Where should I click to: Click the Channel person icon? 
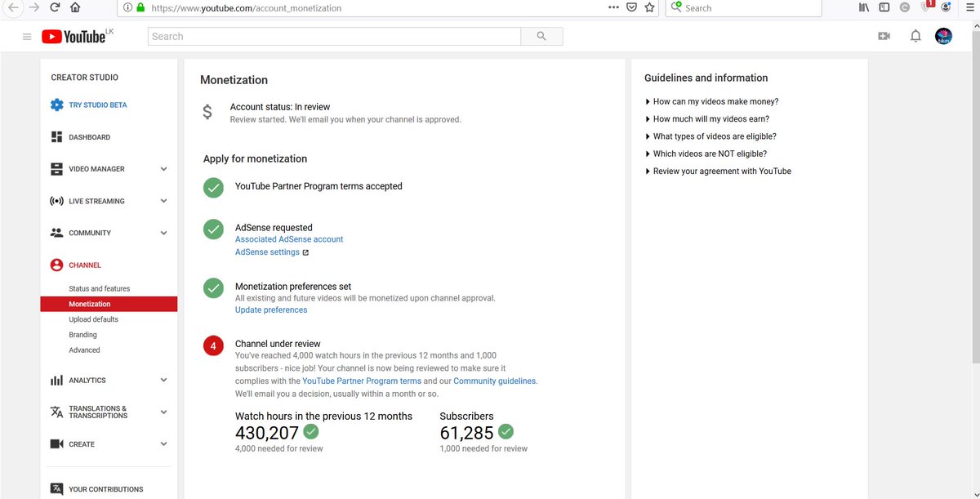click(x=56, y=265)
